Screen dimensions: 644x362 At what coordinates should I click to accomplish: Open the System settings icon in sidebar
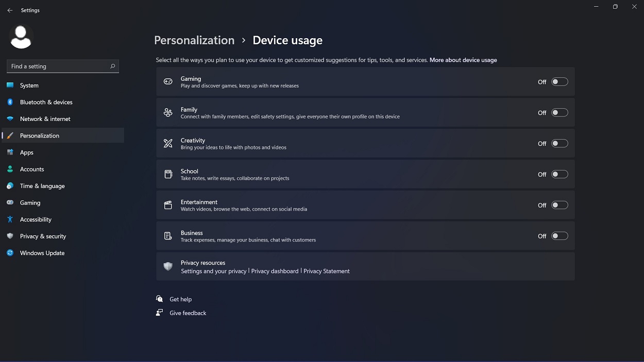click(11, 85)
